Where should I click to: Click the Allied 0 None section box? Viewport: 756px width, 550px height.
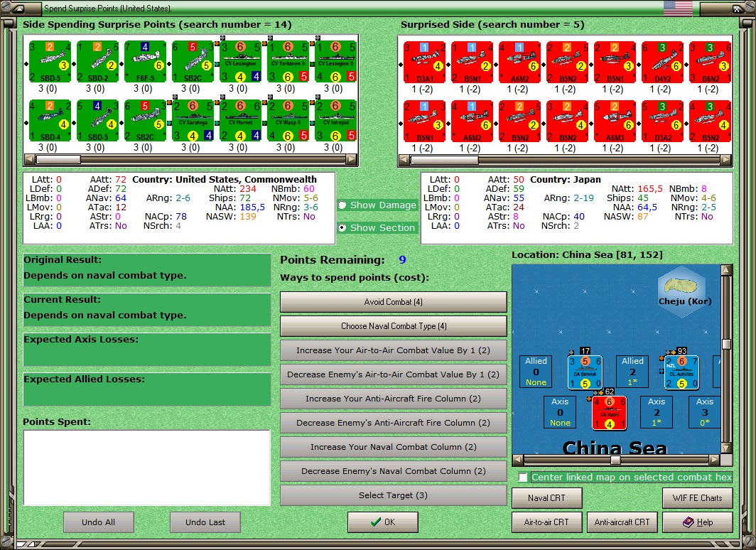pos(536,372)
